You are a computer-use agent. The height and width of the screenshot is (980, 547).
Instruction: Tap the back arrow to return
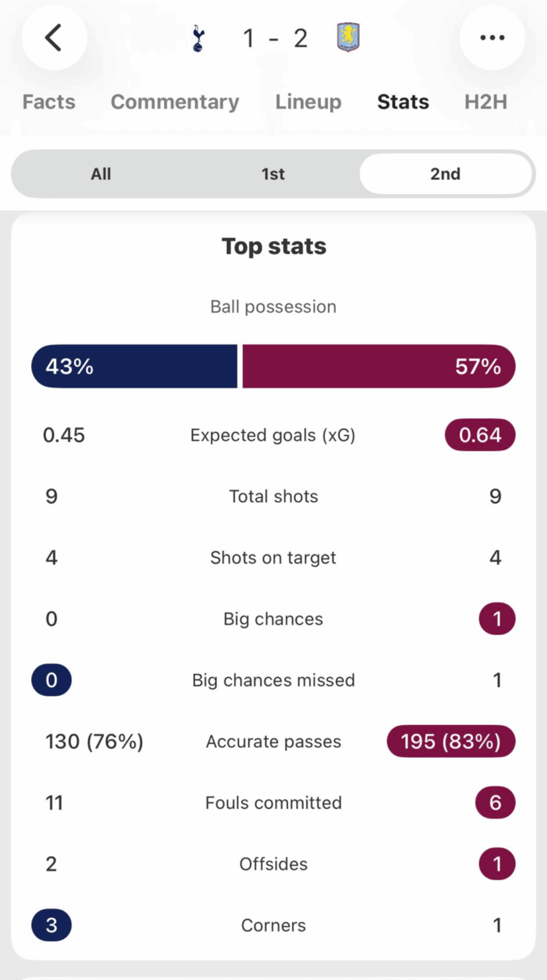point(54,38)
